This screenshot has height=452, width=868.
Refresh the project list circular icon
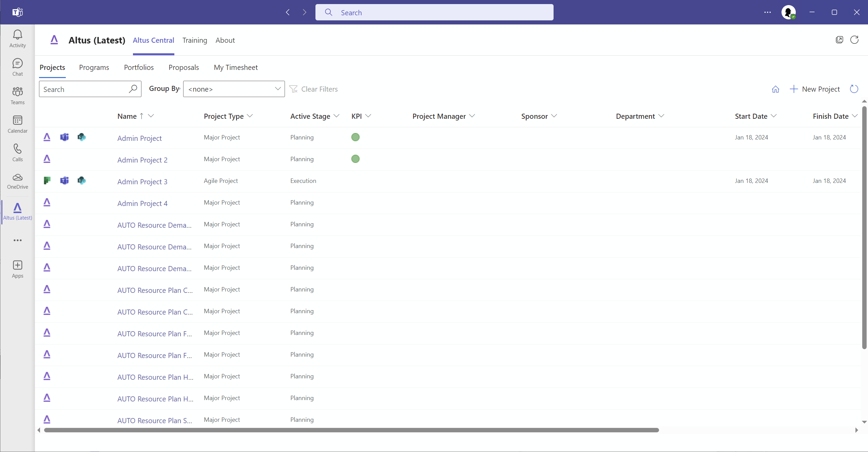pyautogui.click(x=854, y=89)
